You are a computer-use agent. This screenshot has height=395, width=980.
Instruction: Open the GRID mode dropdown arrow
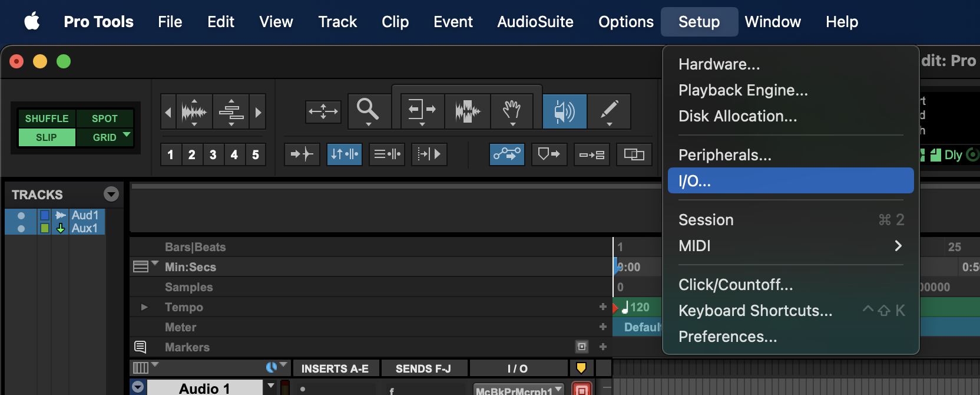tap(127, 135)
